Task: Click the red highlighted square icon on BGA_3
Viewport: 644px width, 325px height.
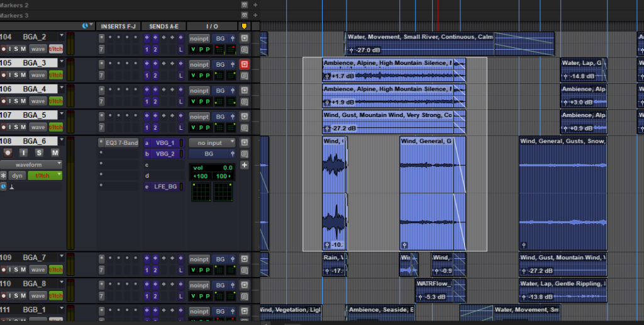Action: click(x=245, y=64)
